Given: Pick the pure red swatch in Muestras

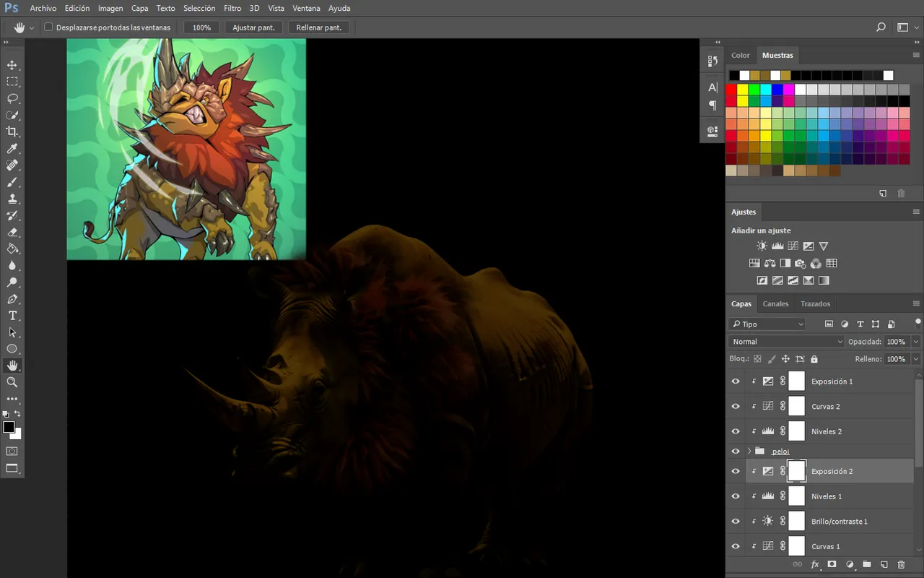Looking at the screenshot, I should (731, 90).
